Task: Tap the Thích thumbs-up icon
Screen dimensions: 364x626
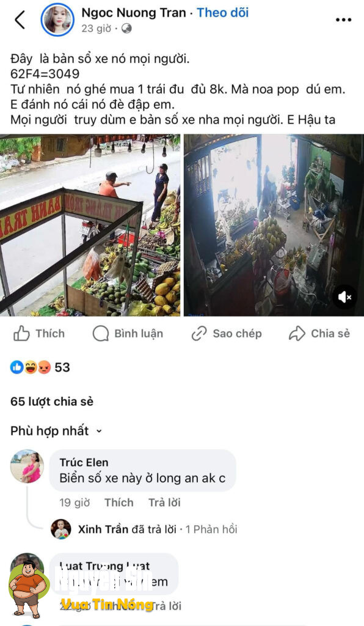Action: tap(21, 333)
